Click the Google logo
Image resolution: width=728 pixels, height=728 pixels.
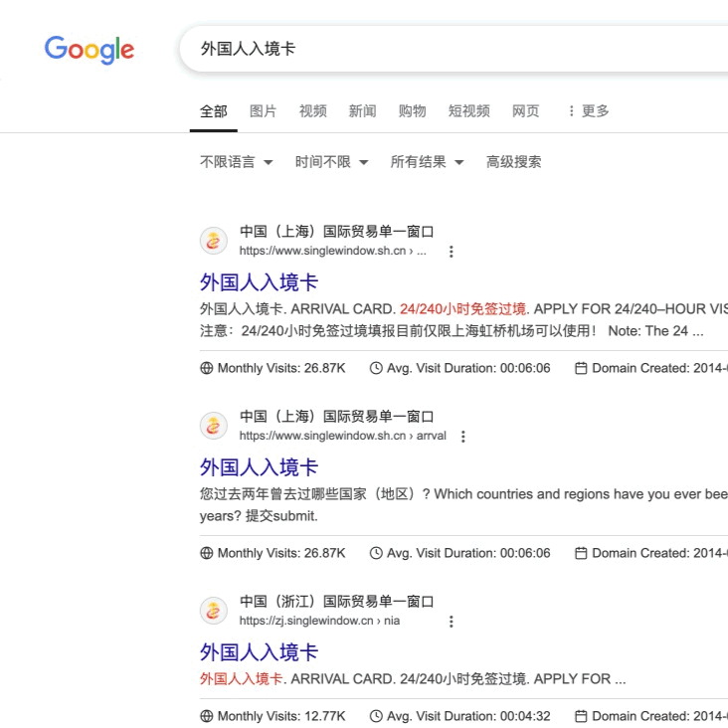(x=90, y=49)
